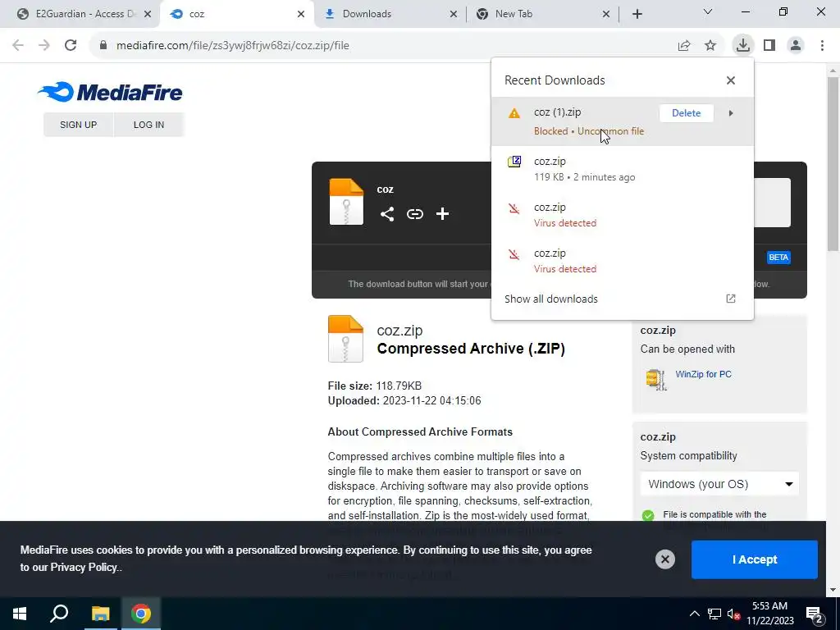Viewport: 840px width, 630px height.
Task: Click the Privacy Policy text in cookie banner
Action: (x=84, y=568)
